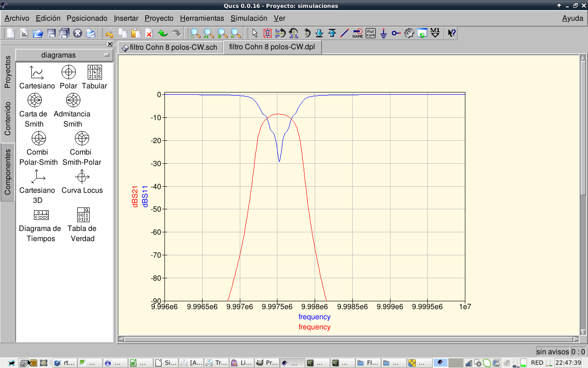Click the Set Marker M1 icon
Image resolution: width=588 pixels, height=368 pixels.
435,33
